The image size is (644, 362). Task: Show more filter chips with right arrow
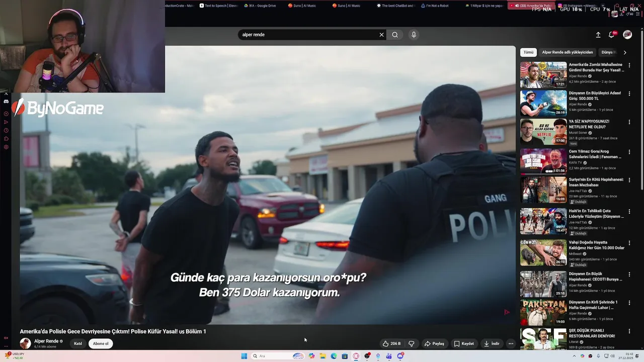625,52
